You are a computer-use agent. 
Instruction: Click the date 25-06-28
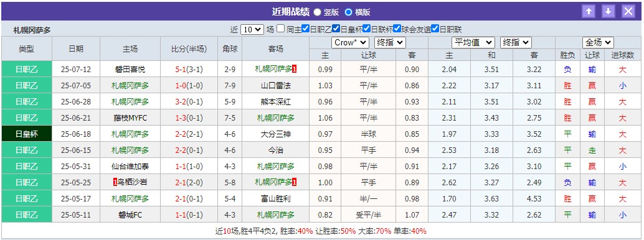coord(75,102)
